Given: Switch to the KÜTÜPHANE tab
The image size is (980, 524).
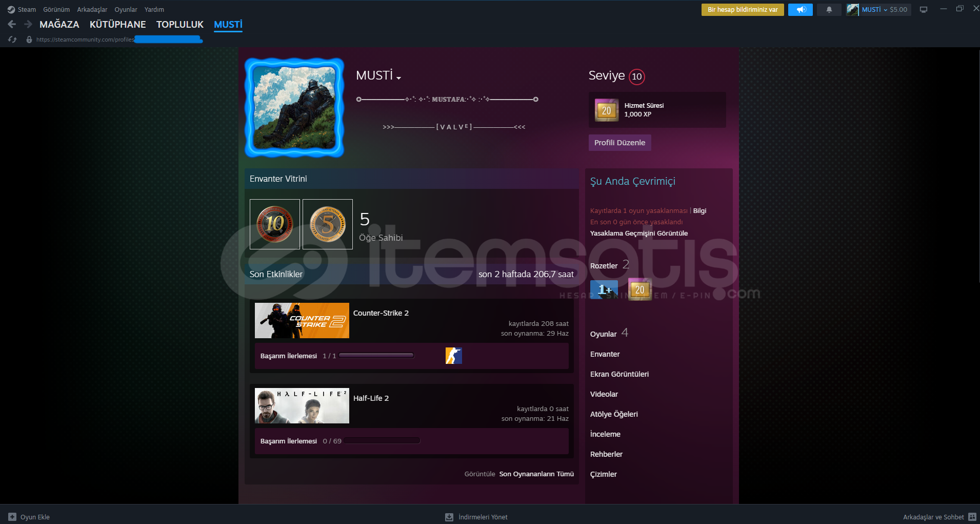Looking at the screenshot, I should click(118, 25).
